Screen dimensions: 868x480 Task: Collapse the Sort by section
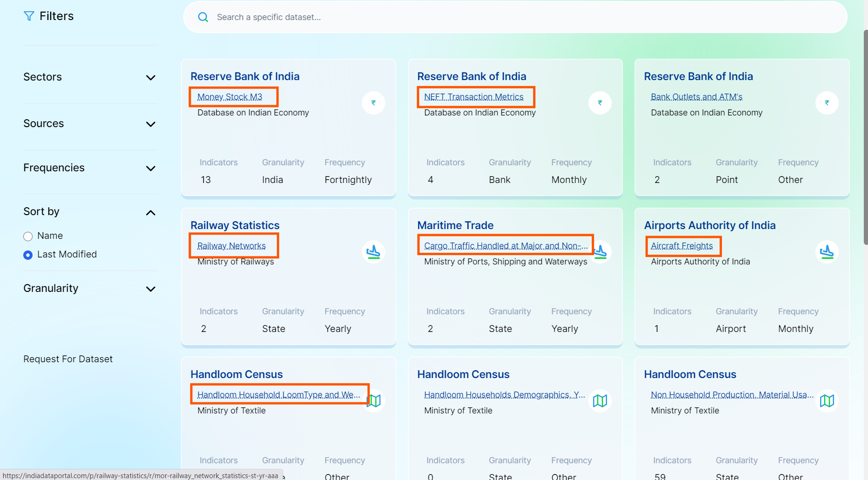tap(150, 213)
